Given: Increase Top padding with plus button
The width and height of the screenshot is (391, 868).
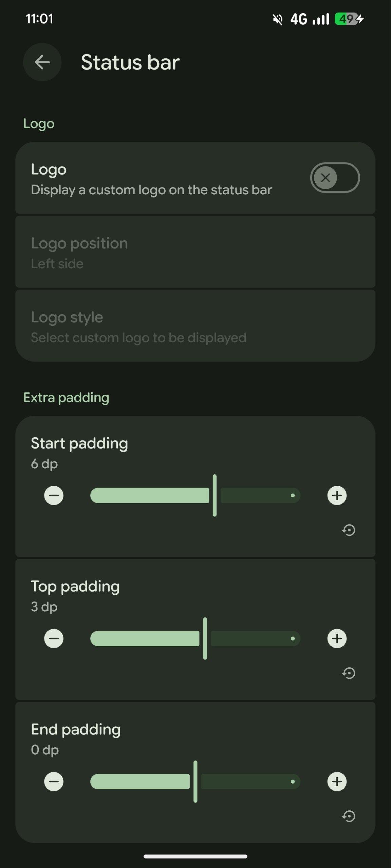Looking at the screenshot, I should pos(337,638).
